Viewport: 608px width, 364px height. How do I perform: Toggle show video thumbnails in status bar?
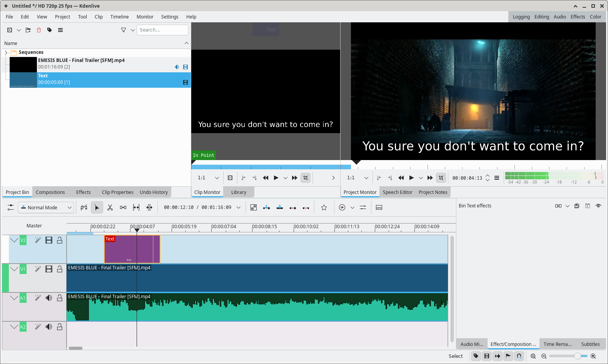487,356
